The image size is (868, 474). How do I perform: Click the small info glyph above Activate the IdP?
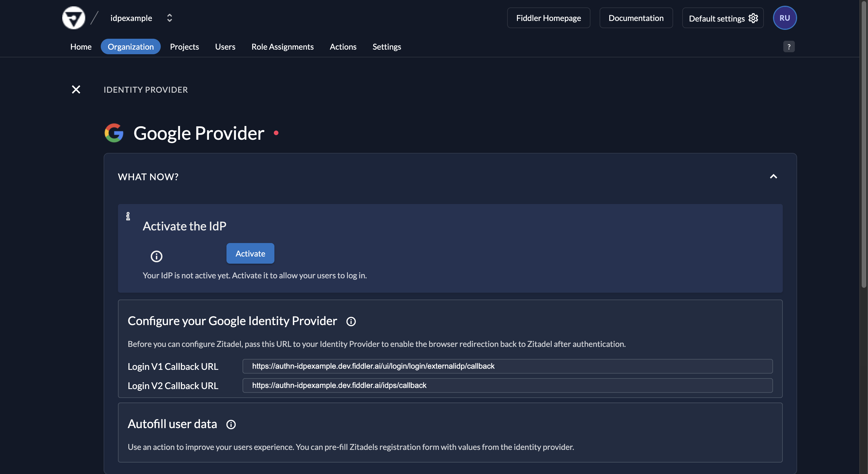(128, 216)
